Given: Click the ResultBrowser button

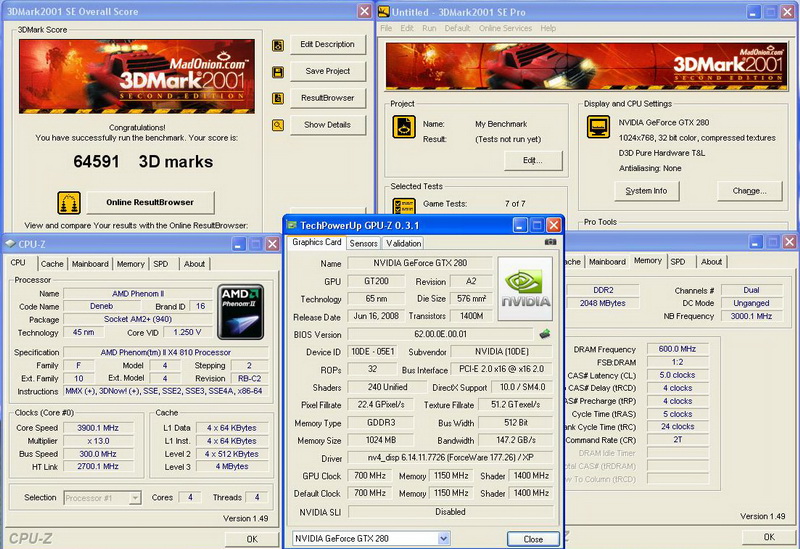Looking at the screenshot, I should pos(328,98).
